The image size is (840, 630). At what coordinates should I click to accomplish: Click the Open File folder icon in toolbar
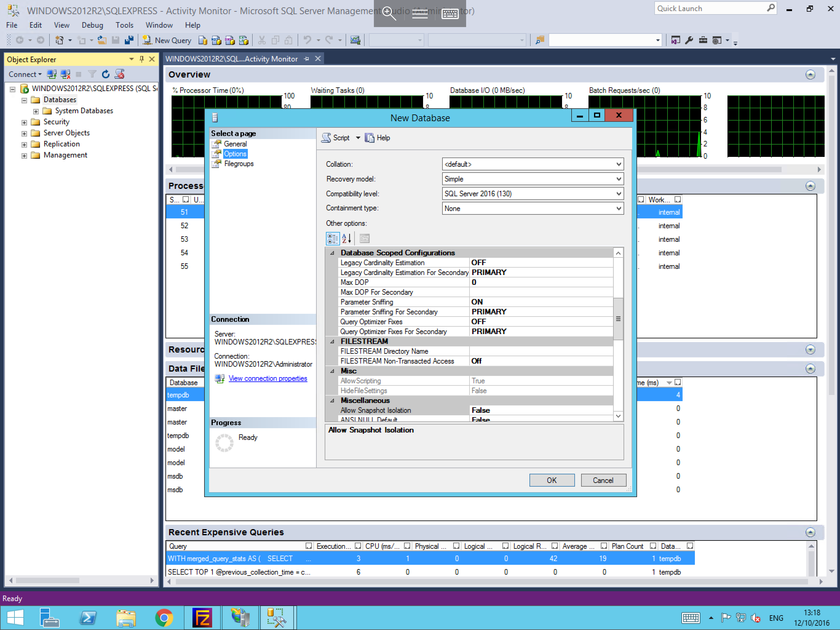click(101, 40)
